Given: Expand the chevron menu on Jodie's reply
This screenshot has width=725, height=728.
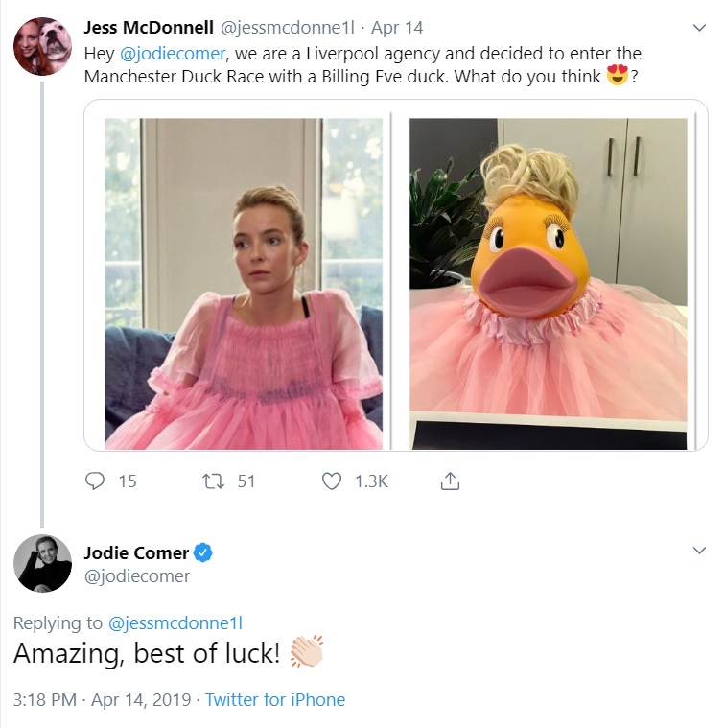Looking at the screenshot, I should [699, 551].
